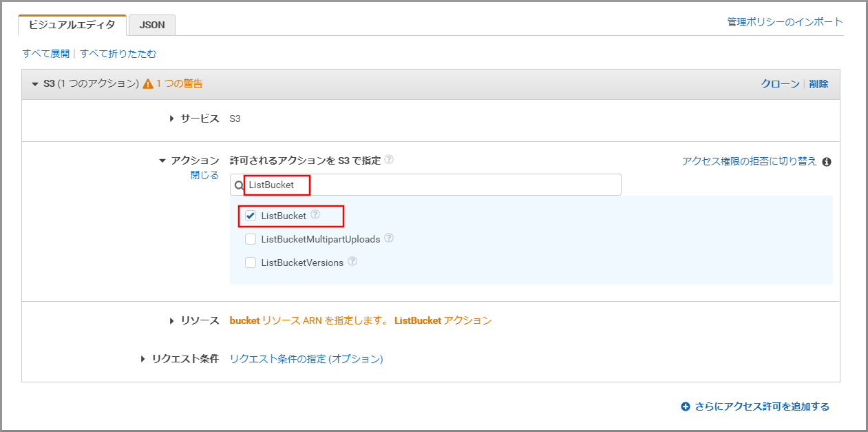The width and height of the screenshot is (868, 432).
Task: Click the search magnifier icon in action filter
Action: click(239, 185)
